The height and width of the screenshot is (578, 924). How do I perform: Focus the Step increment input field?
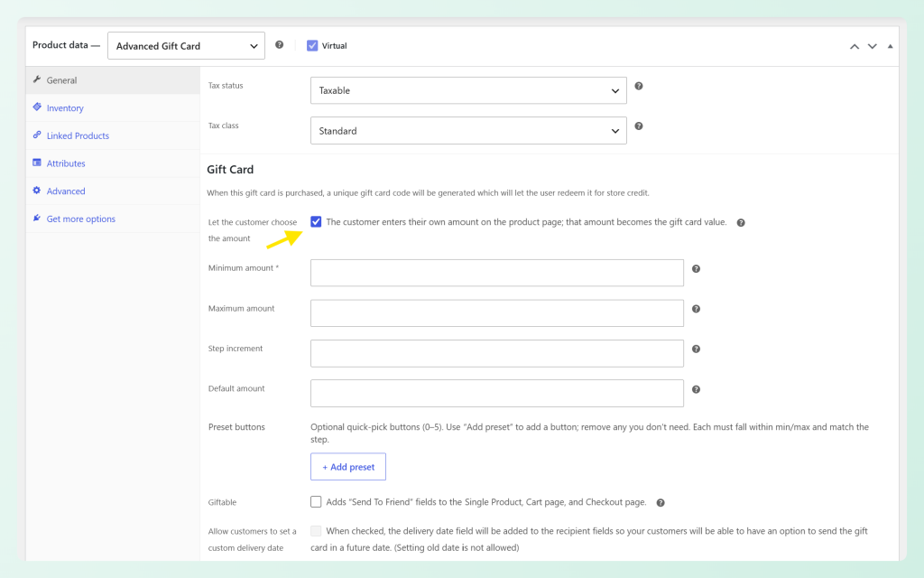[x=497, y=353]
